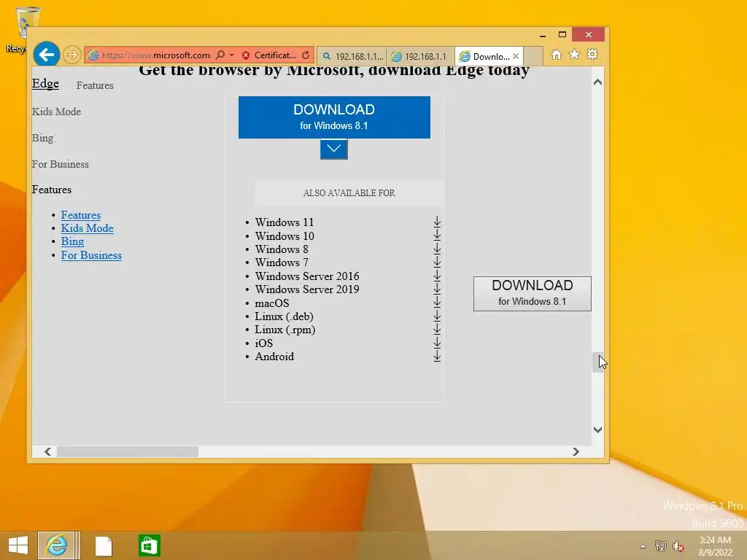Click the gray DOWNLOAD for Windows 8.1 button

coord(532,293)
